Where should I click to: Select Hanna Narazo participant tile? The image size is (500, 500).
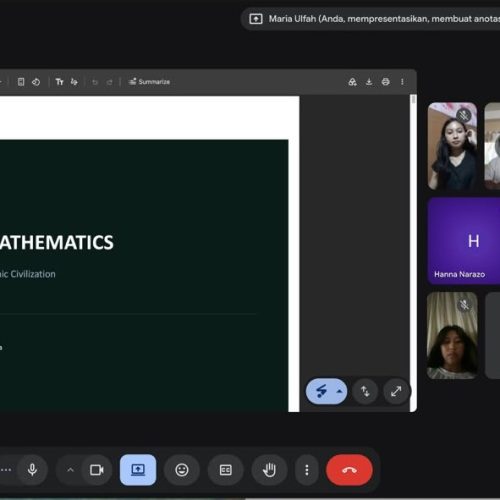(464, 241)
